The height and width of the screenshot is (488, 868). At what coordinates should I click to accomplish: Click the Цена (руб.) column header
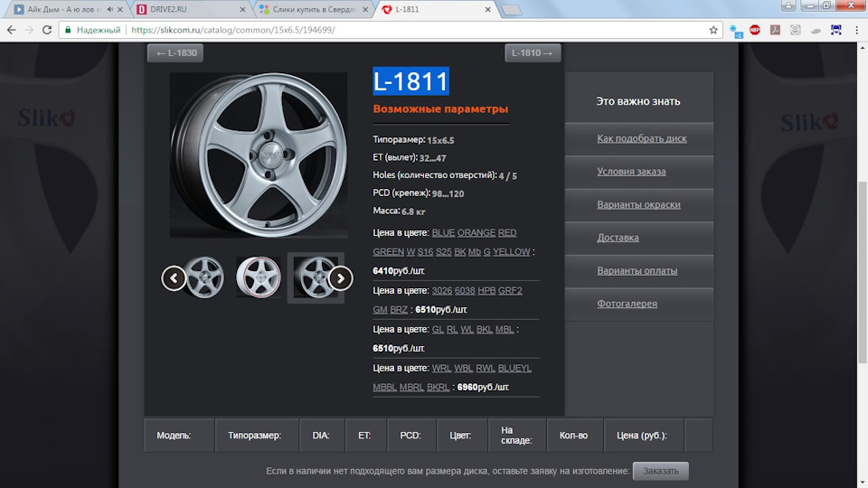coord(642,436)
